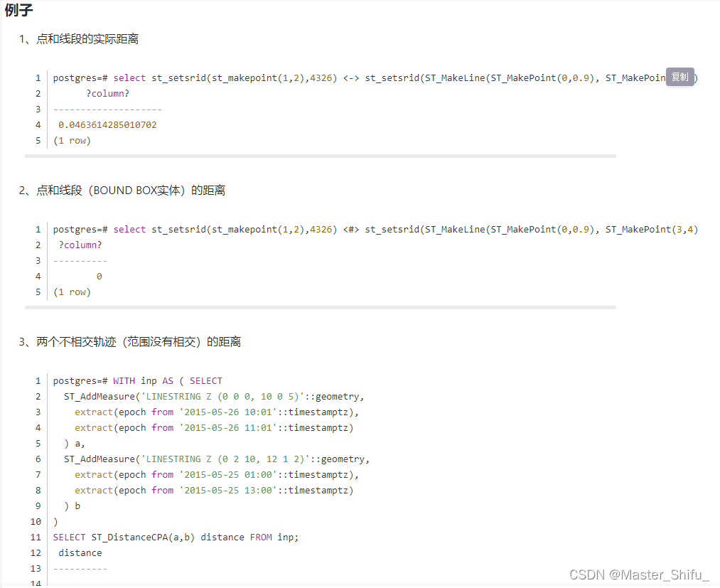Image resolution: width=720 pixels, height=588 pixels.
Task: Click the 复制 copy button on first code block
Action: tap(679, 77)
